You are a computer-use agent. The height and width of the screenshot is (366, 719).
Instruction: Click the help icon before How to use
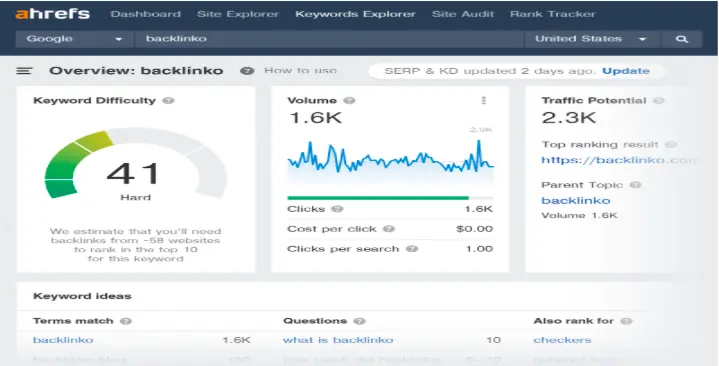tap(247, 71)
